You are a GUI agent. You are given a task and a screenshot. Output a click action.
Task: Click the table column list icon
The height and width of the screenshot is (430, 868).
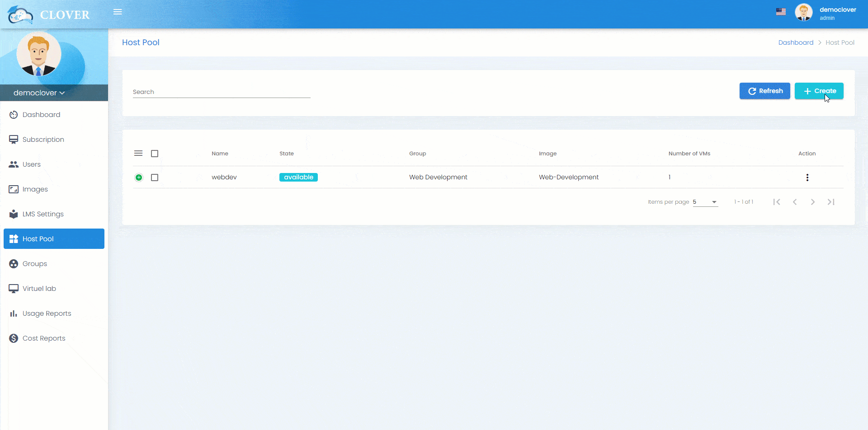tap(138, 154)
